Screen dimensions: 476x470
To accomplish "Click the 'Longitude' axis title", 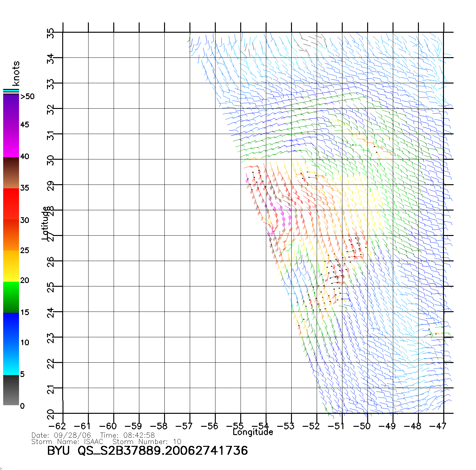I will pyautogui.click(x=253, y=432).
